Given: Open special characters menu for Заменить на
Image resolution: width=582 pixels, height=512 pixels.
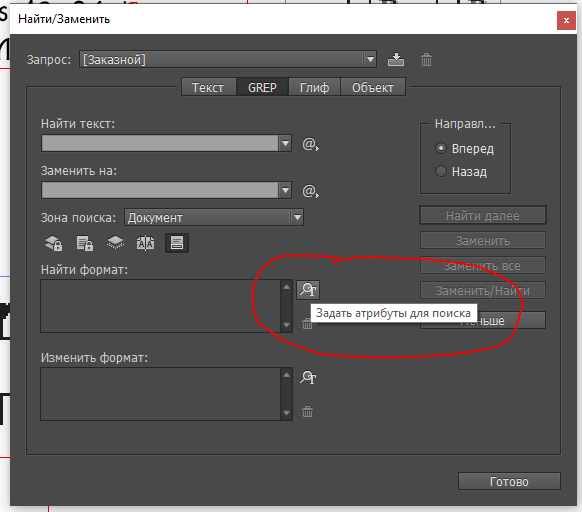Looking at the screenshot, I should [310, 191].
